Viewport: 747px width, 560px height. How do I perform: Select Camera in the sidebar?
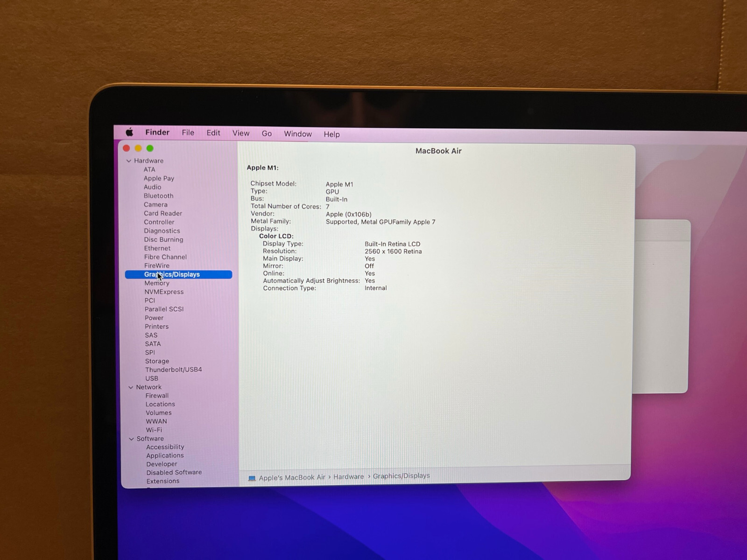coord(155,204)
